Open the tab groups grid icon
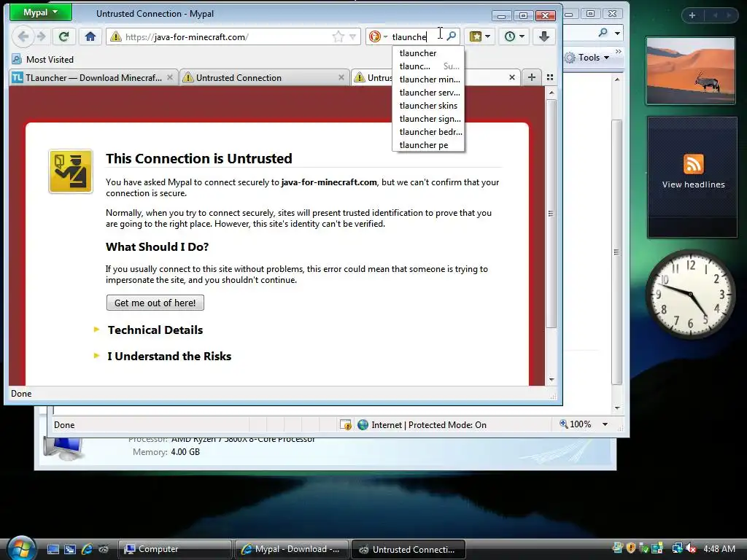747x560 pixels. pos(550,77)
